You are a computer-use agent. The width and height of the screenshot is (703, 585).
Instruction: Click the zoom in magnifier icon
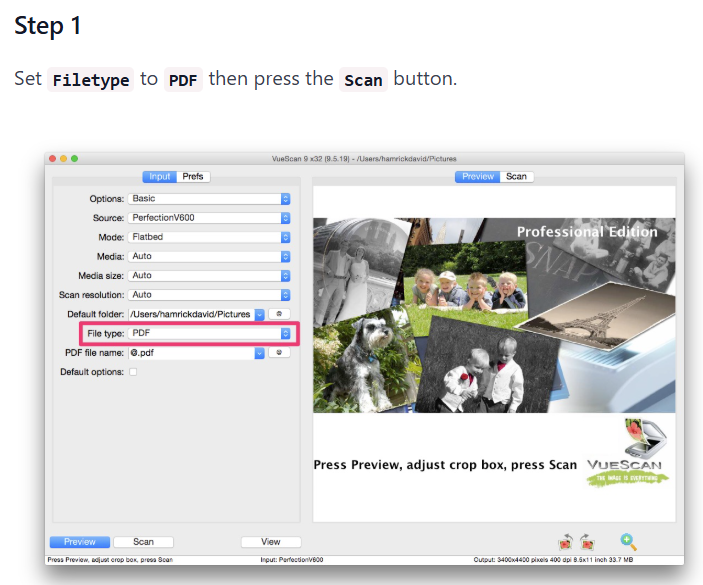[628, 542]
